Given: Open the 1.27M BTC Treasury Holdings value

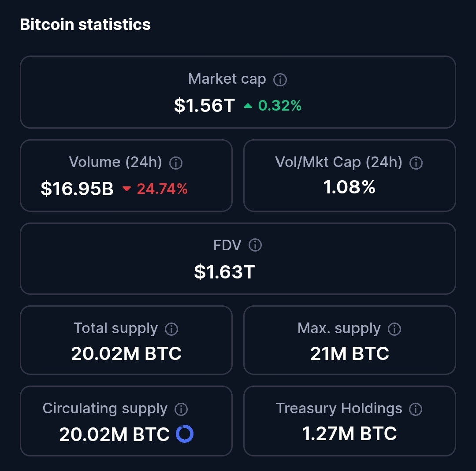Looking at the screenshot, I should coord(350,434).
